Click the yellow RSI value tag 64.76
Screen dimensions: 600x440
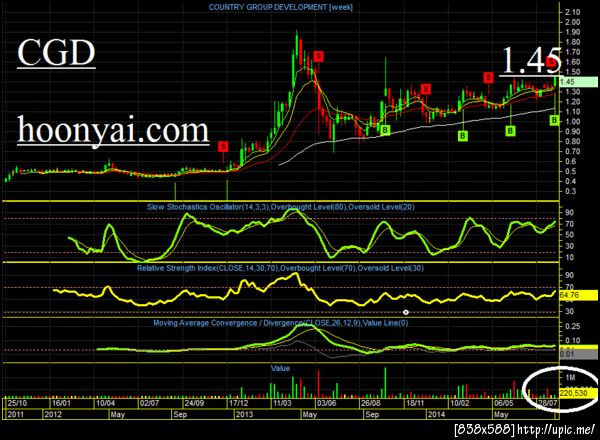579,295
